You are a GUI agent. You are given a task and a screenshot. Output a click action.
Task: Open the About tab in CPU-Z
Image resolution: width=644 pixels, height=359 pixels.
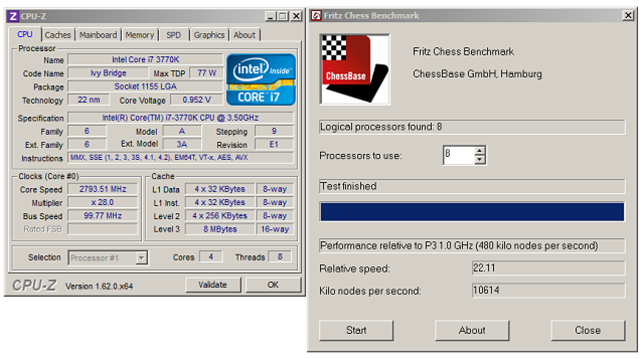click(x=245, y=35)
